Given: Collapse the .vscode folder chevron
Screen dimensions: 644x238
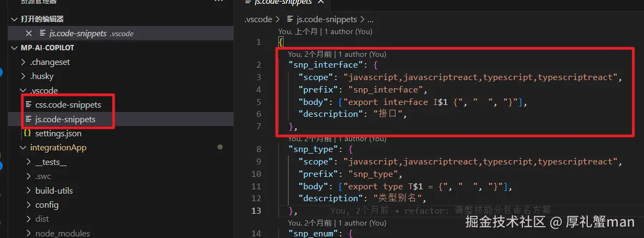Looking at the screenshot, I should tap(23, 90).
